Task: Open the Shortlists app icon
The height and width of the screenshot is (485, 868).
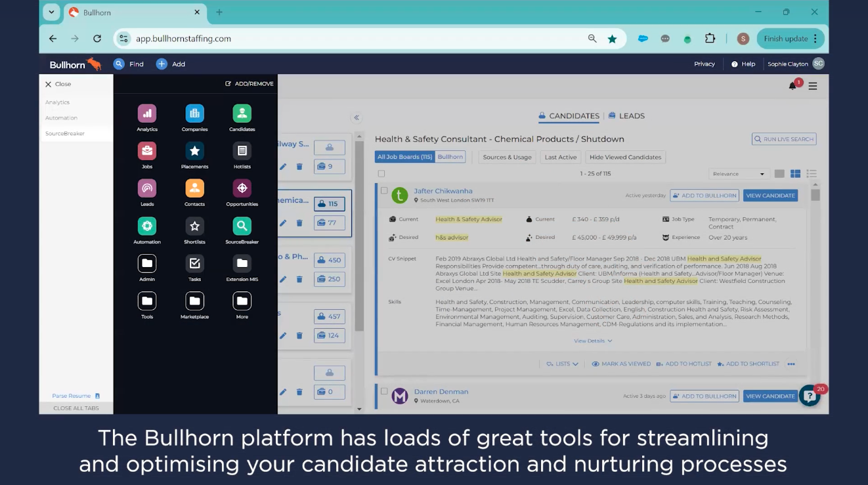Action: point(194,226)
